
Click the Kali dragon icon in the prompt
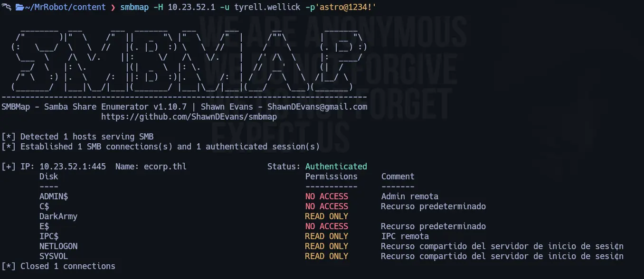(x=7, y=7)
